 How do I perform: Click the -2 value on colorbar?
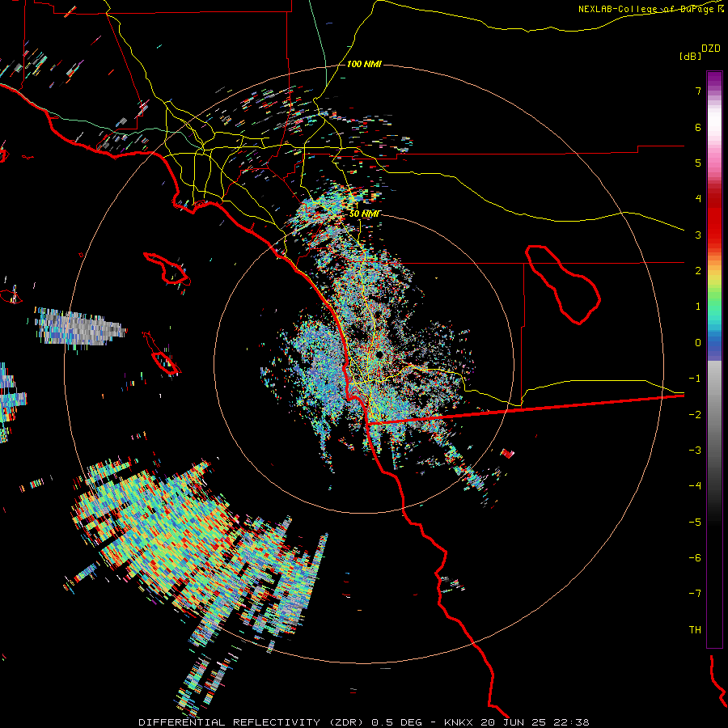pos(695,414)
